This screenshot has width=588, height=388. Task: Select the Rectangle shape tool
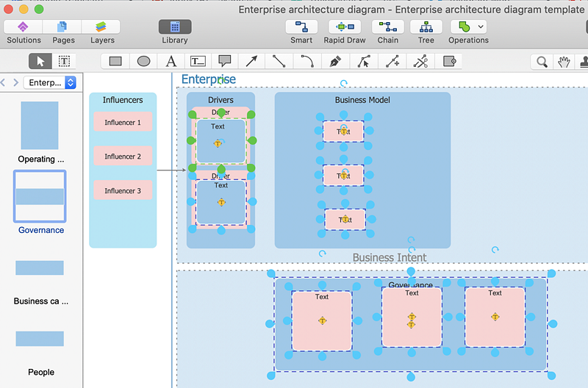click(x=115, y=62)
